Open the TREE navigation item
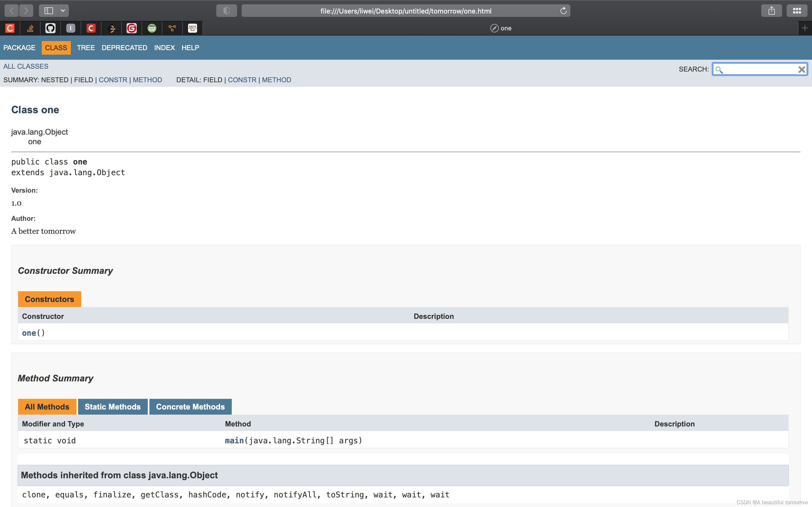The height and width of the screenshot is (507, 812). [x=85, y=48]
